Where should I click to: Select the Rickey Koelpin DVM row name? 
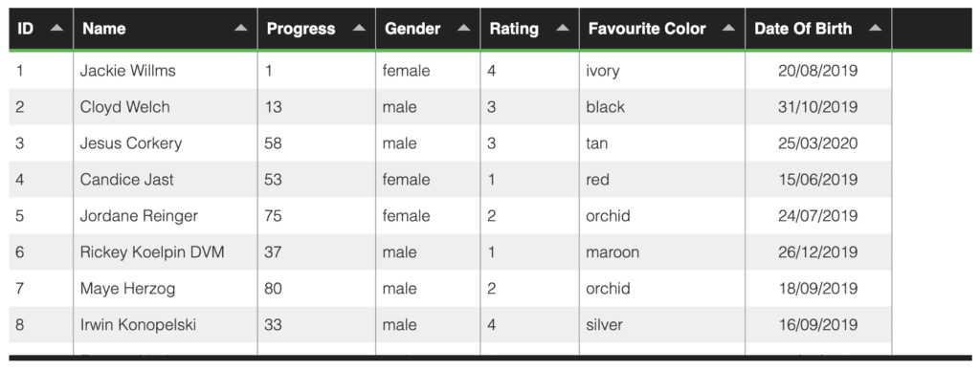tap(166, 251)
